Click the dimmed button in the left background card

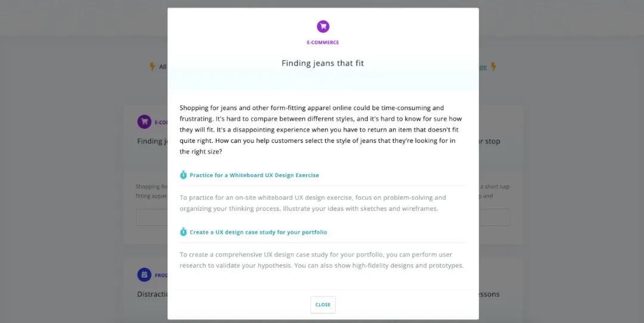point(151,218)
